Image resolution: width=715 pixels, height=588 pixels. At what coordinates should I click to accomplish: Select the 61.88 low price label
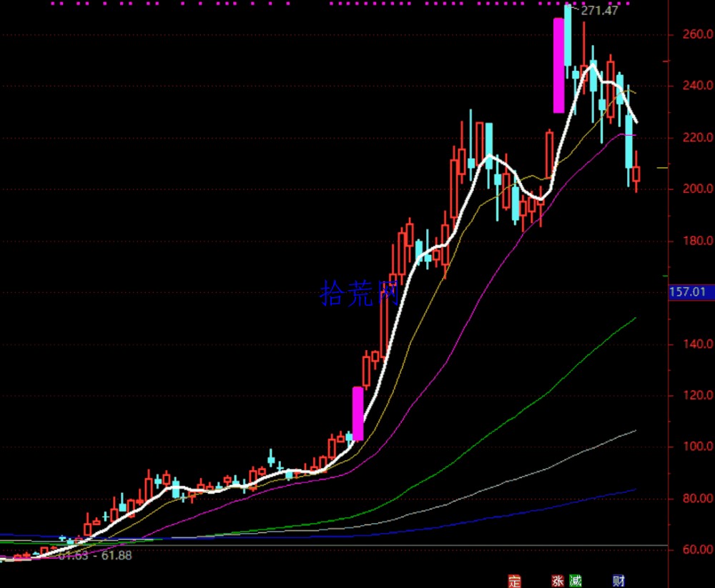point(117,555)
